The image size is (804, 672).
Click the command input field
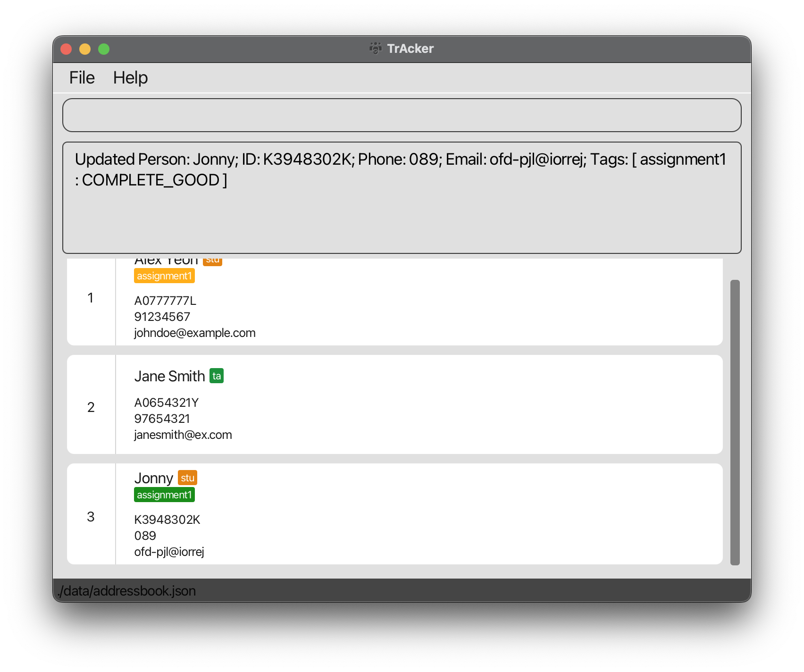(x=402, y=115)
